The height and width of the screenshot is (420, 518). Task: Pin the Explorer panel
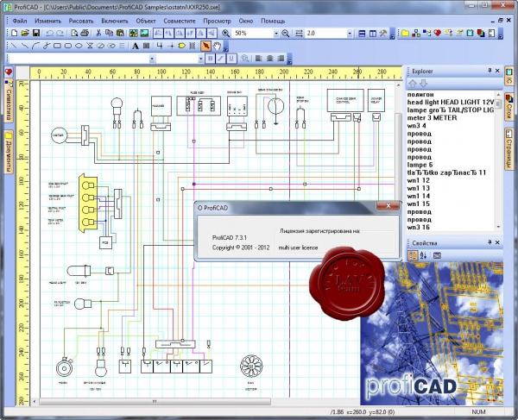pos(490,71)
